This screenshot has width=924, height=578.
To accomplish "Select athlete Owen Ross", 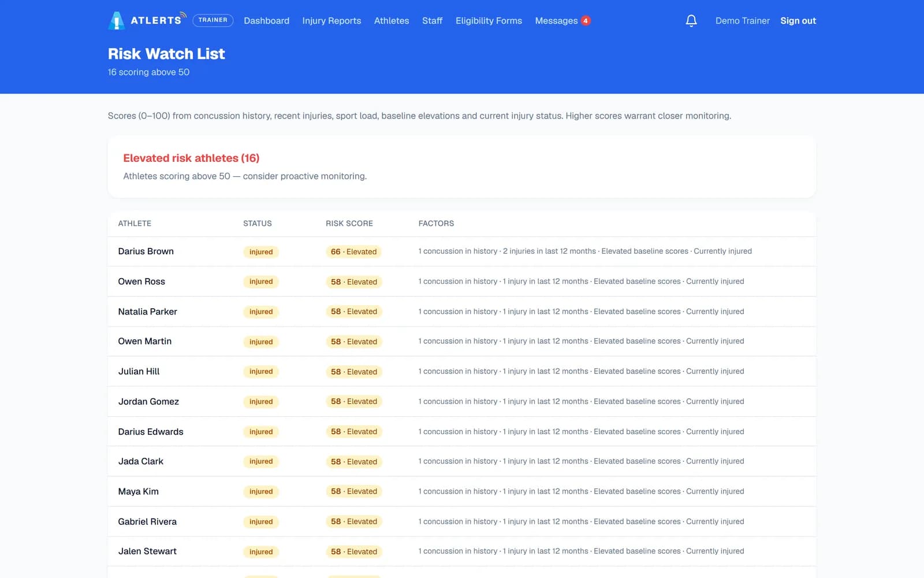I will click(x=141, y=281).
